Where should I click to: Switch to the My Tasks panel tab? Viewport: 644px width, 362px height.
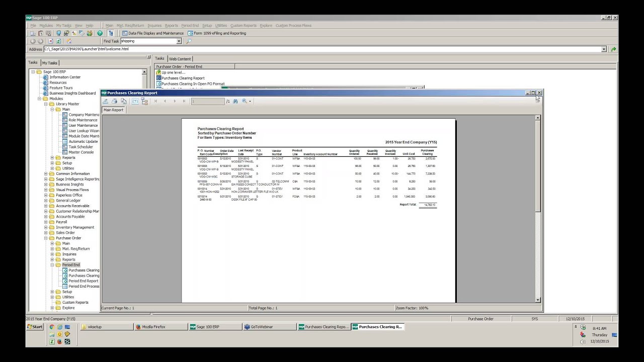click(x=50, y=63)
